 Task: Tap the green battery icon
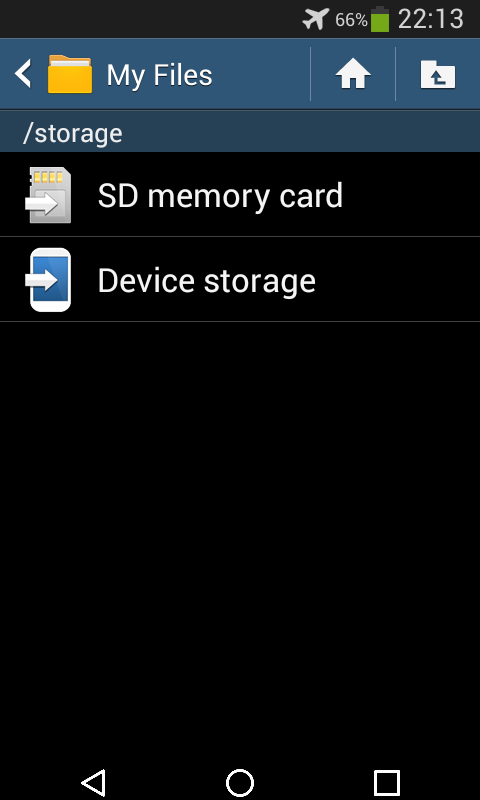click(380, 19)
